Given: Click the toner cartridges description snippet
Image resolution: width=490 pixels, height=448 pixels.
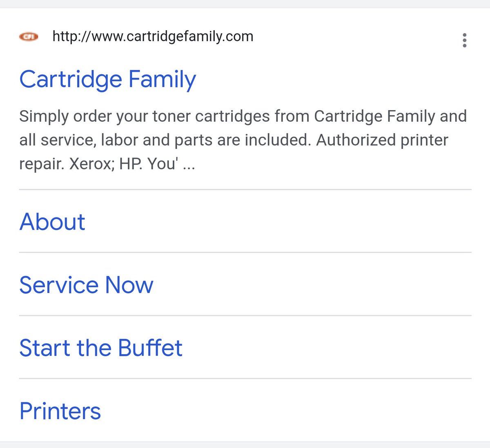Looking at the screenshot, I should pos(243,140).
